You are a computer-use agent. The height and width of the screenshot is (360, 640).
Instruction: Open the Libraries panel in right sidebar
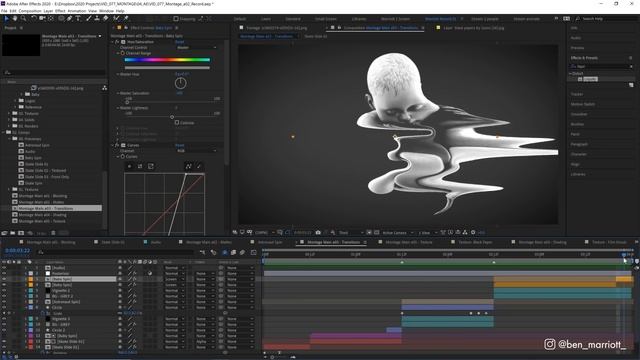pos(578,174)
